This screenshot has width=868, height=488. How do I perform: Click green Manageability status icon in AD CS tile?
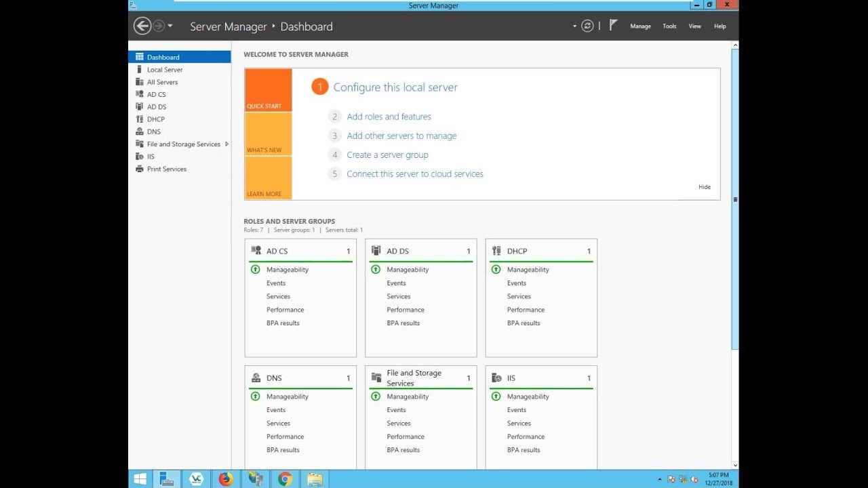point(256,270)
